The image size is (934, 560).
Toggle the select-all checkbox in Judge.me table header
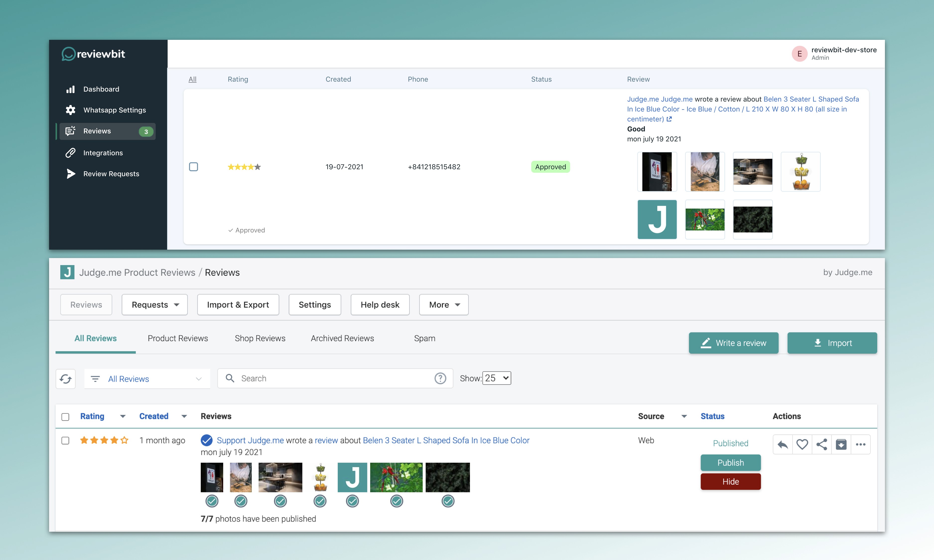65,417
